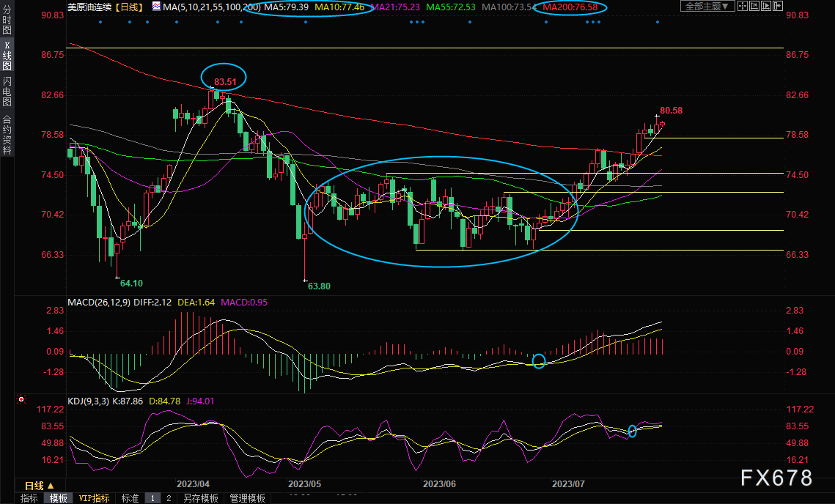Click the MACD(26,12,9) indicator label
This screenshot has height=504, width=835.
pyautogui.click(x=98, y=302)
